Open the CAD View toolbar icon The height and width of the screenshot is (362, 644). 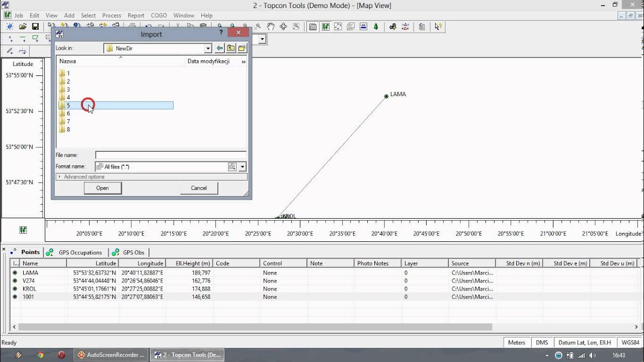(351, 27)
